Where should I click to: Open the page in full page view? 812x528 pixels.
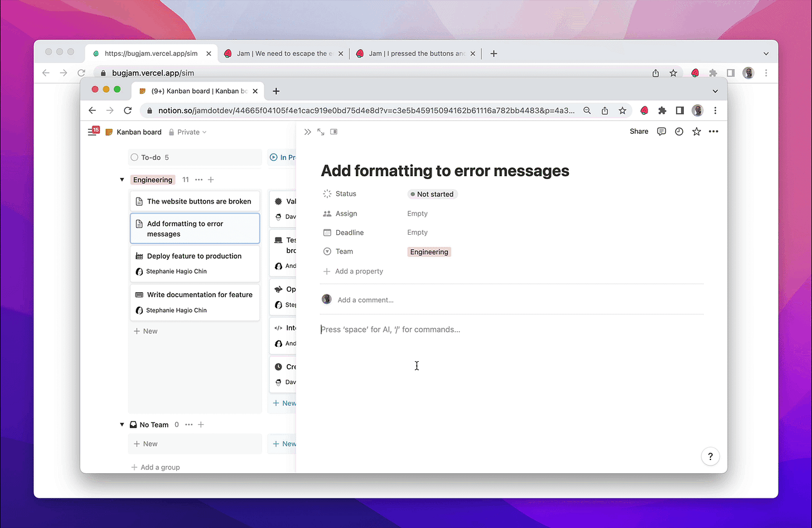[x=321, y=132]
